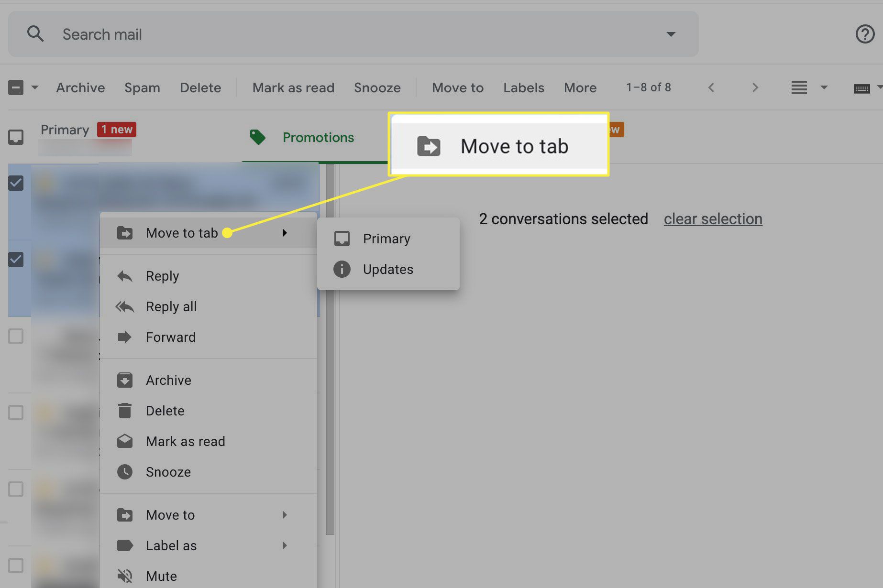Open the search options dropdown arrow
Screen dimensions: 883x588
671,34
